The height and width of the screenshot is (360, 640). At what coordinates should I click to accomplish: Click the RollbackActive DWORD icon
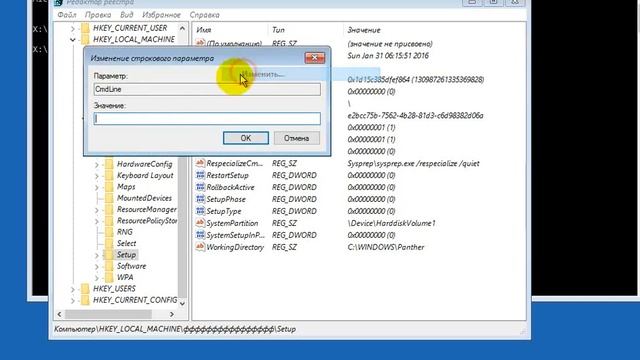[x=200, y=187]
